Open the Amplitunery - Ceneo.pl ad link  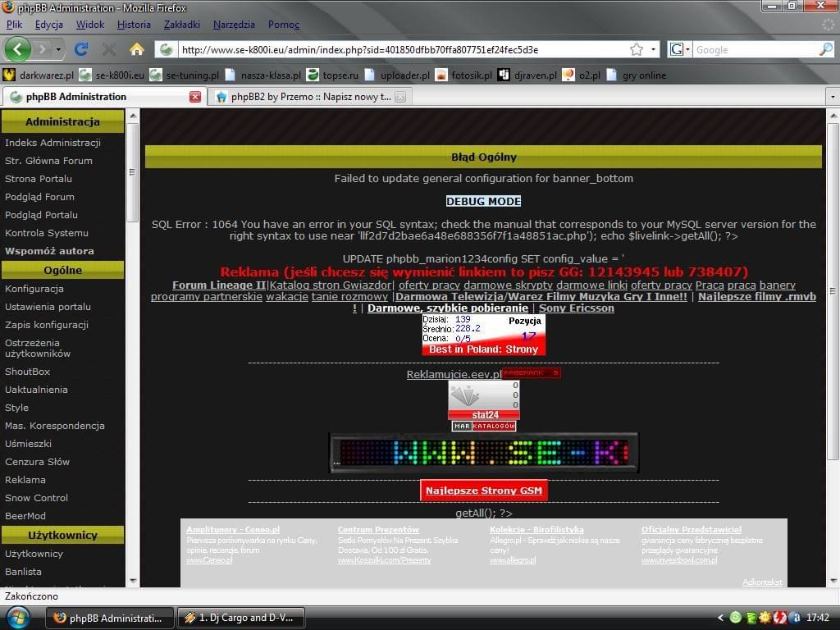pos(232,529)
